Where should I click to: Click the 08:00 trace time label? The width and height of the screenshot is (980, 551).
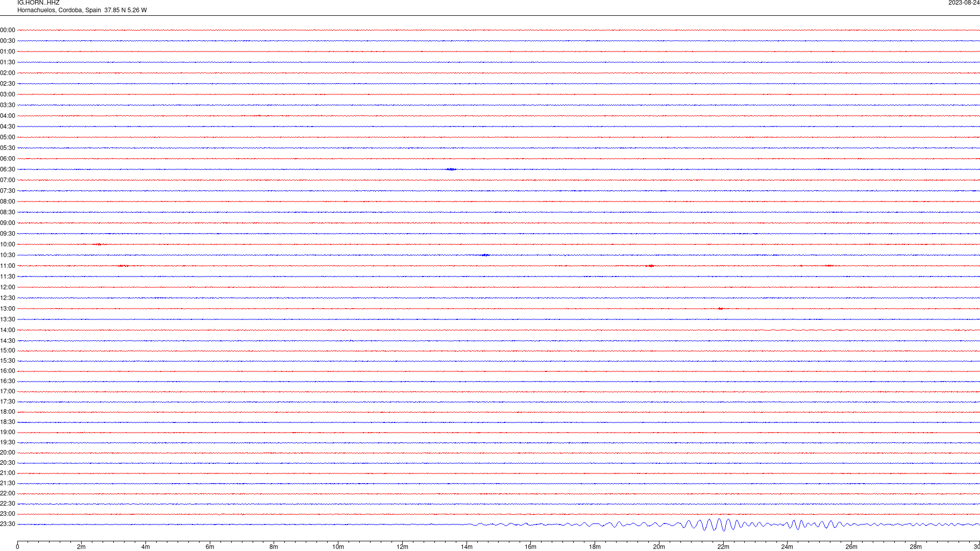(8, 202)
